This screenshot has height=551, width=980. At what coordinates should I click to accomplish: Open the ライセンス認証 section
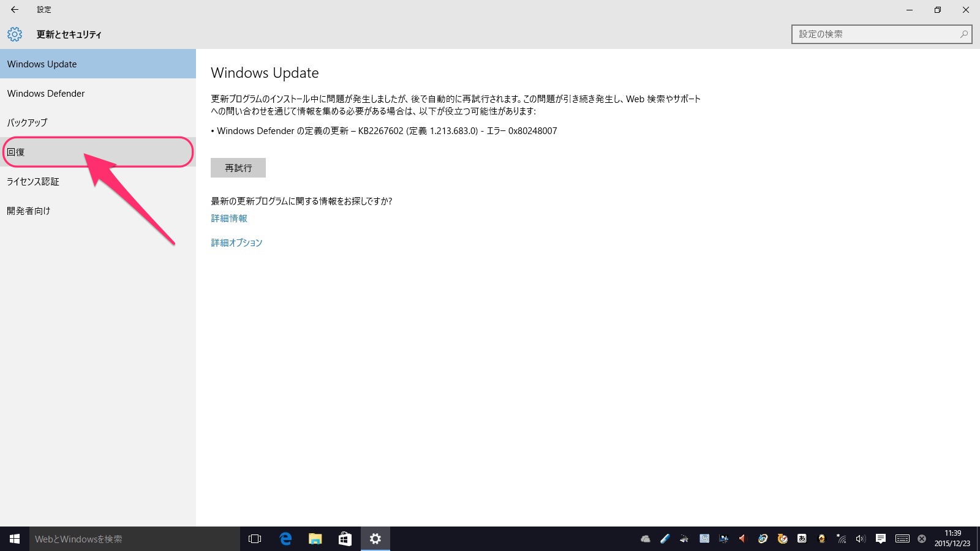coord(98,181)
